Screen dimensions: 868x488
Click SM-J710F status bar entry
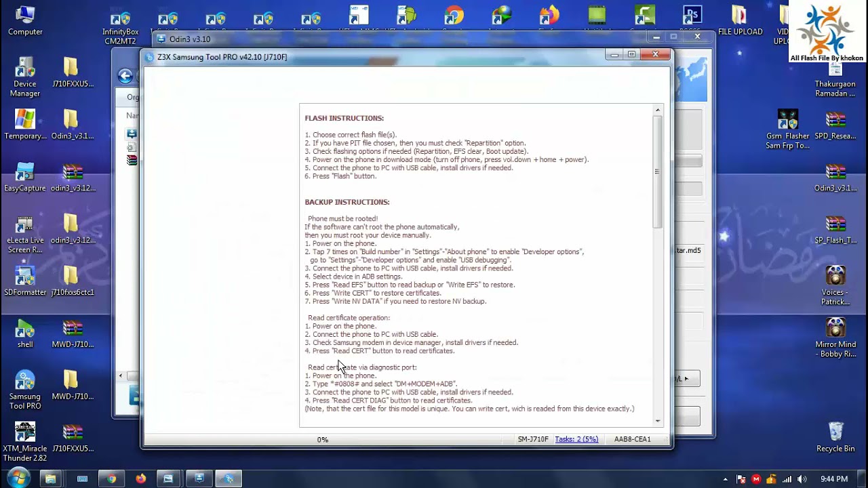tap(533, 439)
